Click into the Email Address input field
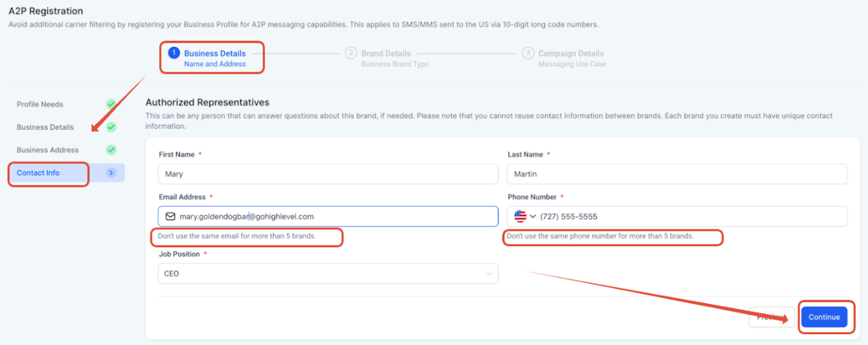 [328, 217]
